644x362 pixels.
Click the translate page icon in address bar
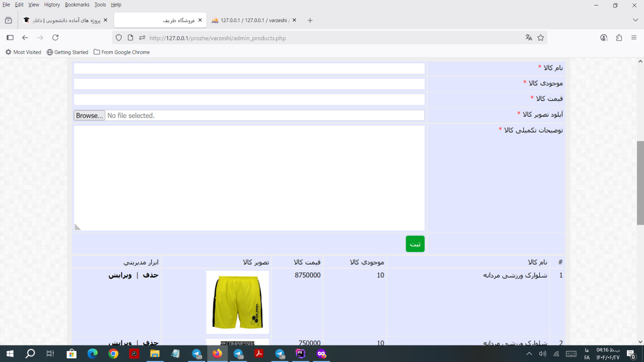pos(529,38)
